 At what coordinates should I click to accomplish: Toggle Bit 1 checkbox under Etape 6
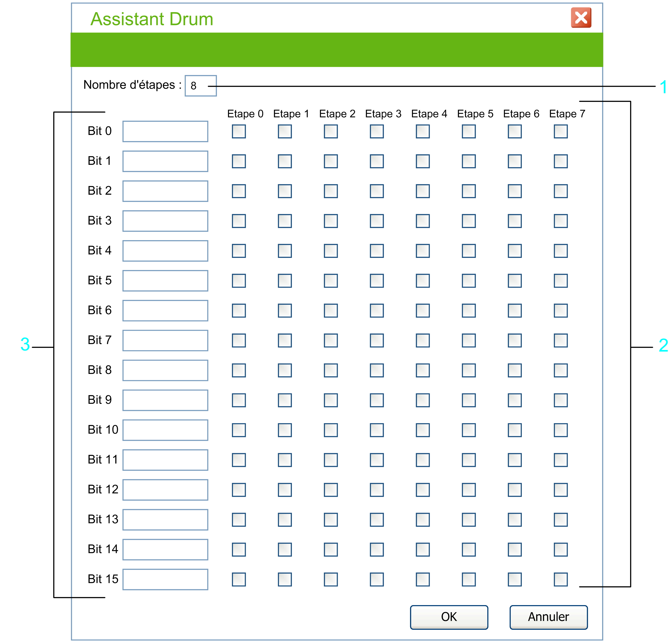pos(515,161)
